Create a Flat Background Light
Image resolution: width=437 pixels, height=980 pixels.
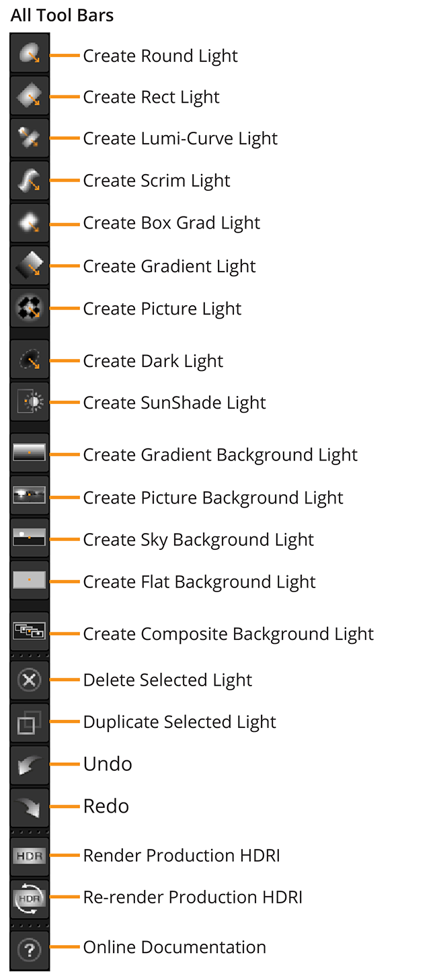30,581
